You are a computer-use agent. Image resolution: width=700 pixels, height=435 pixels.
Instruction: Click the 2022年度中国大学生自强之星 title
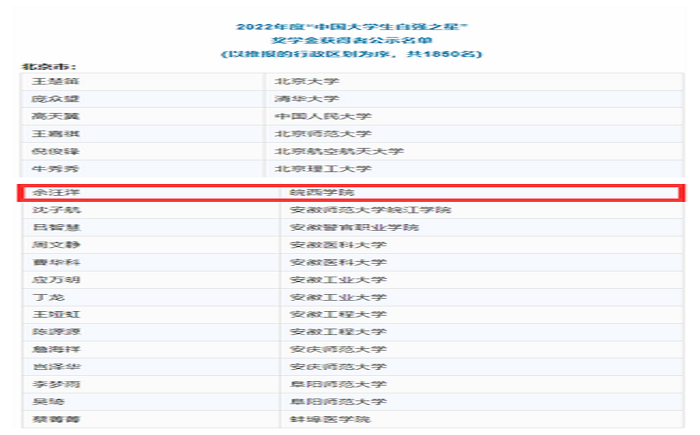point(350,22)
